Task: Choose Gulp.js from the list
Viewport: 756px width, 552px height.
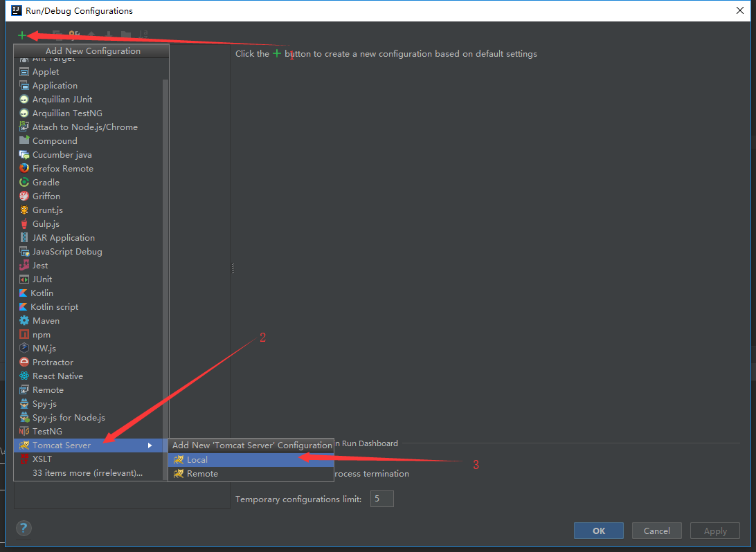Action: [x=91, y=224]
